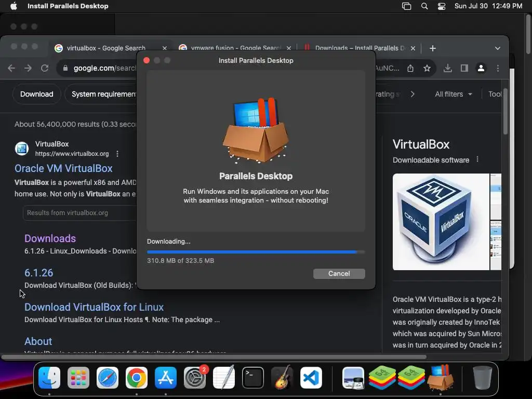The width and height of the screenshot is (532, 399).
Task: Click the date and time in menu bar
Action: pyautogui.click(x=488, y=6)
